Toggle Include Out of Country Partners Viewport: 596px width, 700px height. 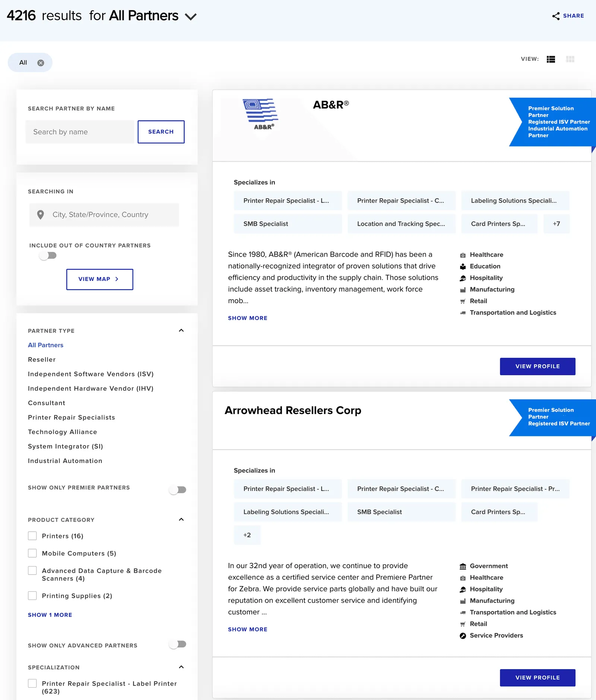(48, 256)
